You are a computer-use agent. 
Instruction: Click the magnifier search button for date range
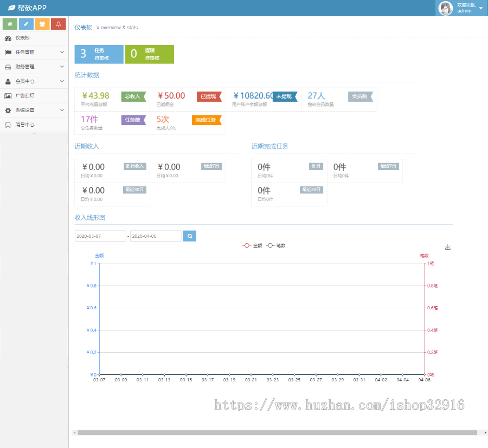tap(190, 236)
